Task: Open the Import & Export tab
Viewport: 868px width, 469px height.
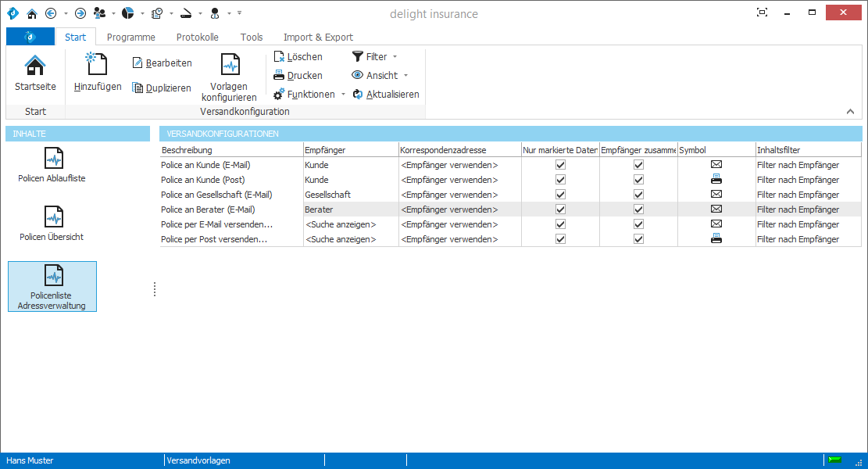Action: click(318, 38)
